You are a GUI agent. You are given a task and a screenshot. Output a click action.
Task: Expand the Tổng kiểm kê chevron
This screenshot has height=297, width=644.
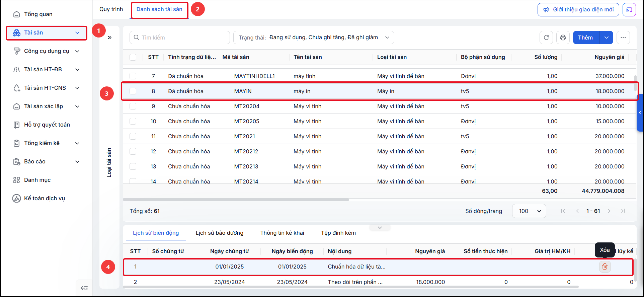[77, 143]
